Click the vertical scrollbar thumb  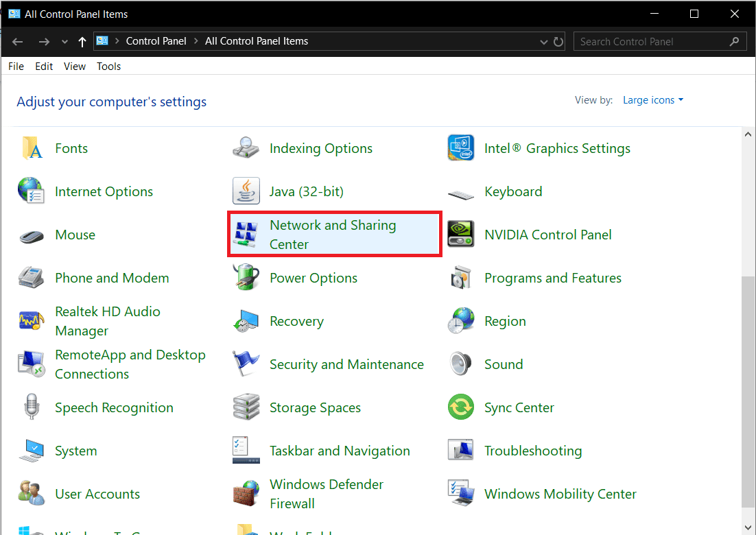748,391
